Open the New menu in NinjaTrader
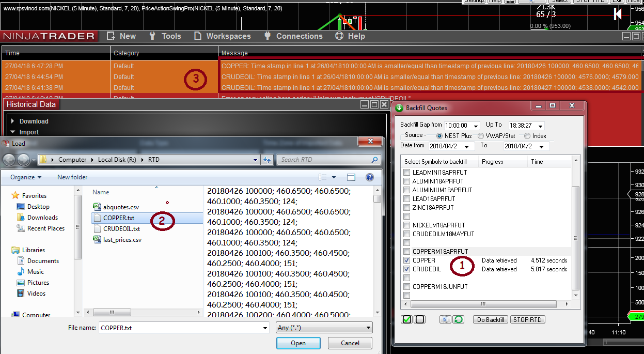Image resolution: width=644 pixels, height=354 pixels. (121, 36)
